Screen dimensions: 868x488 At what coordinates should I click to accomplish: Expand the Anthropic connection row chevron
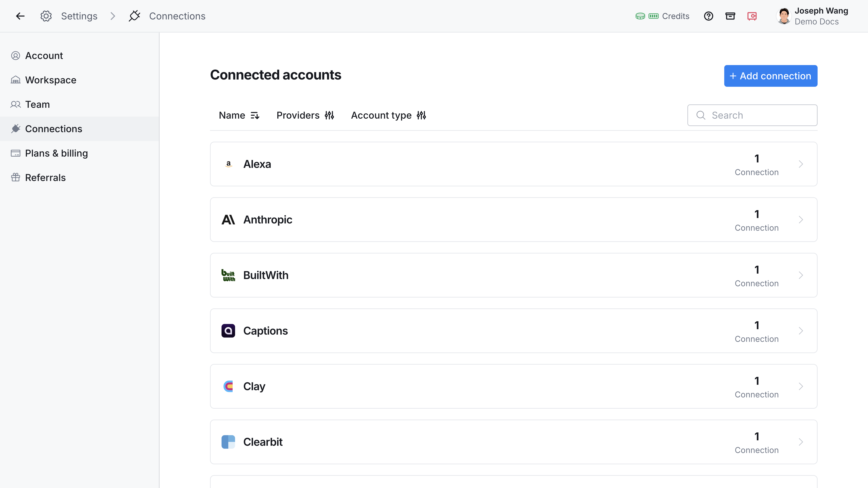point(801,220)
